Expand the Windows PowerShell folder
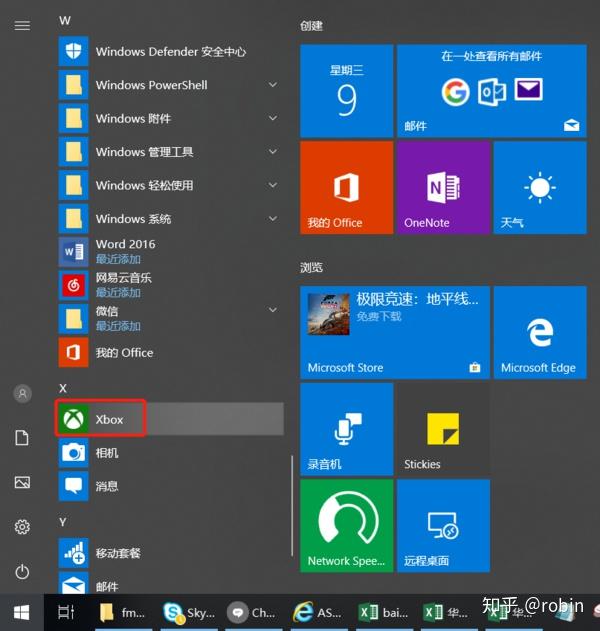This screenshot has height=631, width=600. (x=273, y=85)
